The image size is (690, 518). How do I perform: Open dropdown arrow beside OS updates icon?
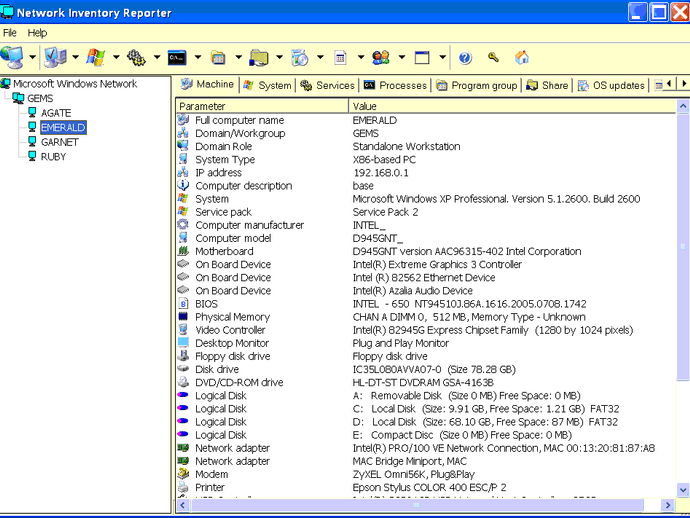coord(320,57)
